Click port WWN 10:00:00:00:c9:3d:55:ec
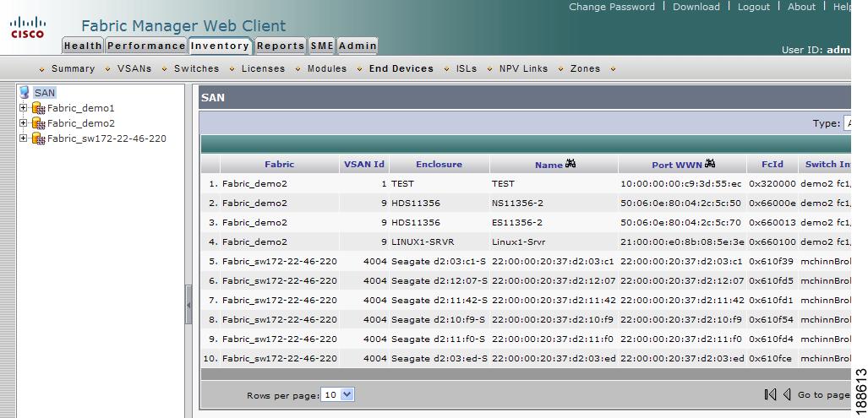The image size is (868, 418). click(681, 184)
